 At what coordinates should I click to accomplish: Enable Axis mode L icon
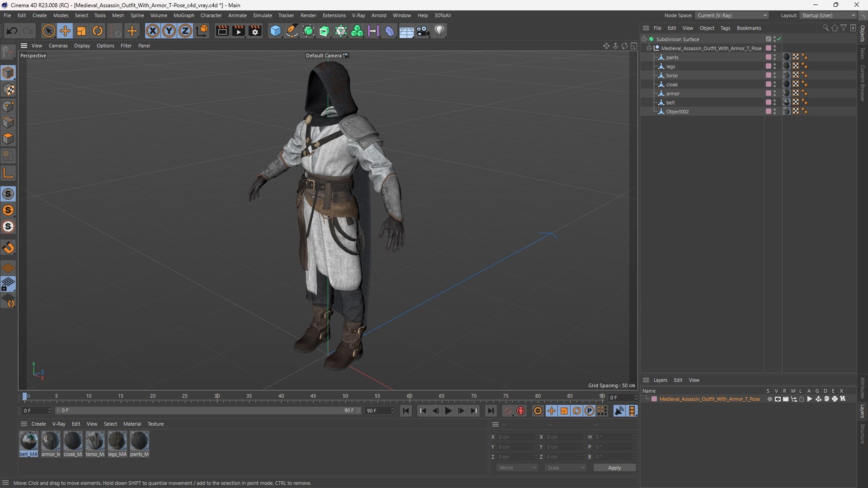(8, 173)
